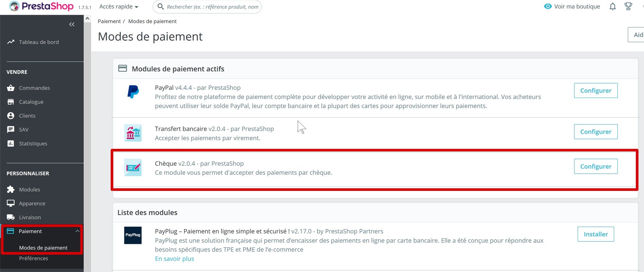Install the PayPlug module
This screenshot has width=644, height=272.
click(x=596, y=234)
